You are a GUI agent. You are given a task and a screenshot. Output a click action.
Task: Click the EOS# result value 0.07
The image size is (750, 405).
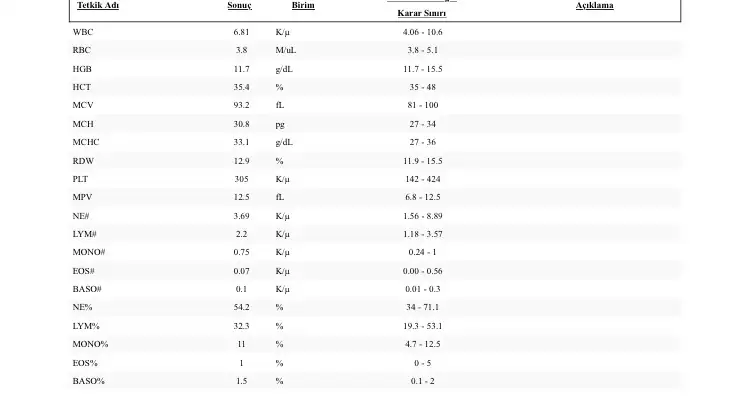point(241,270)
